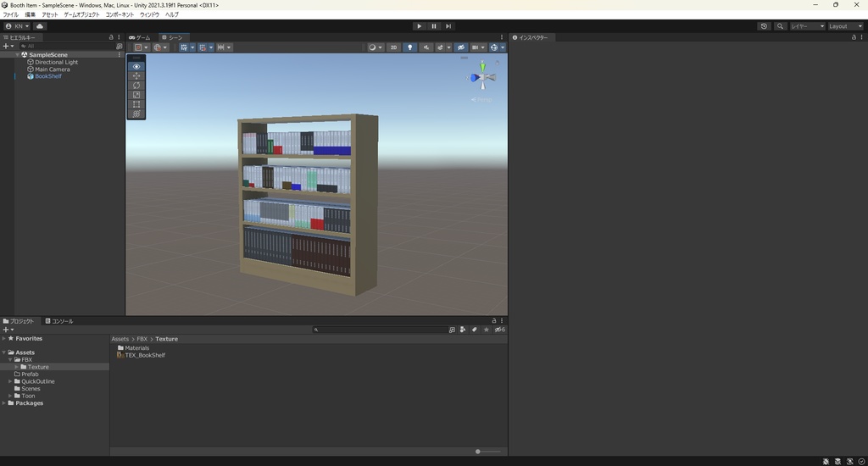The height and width of the screenshot is (466, 868).
Task: Toggle scene audio button
Action: tap(426, 47)
